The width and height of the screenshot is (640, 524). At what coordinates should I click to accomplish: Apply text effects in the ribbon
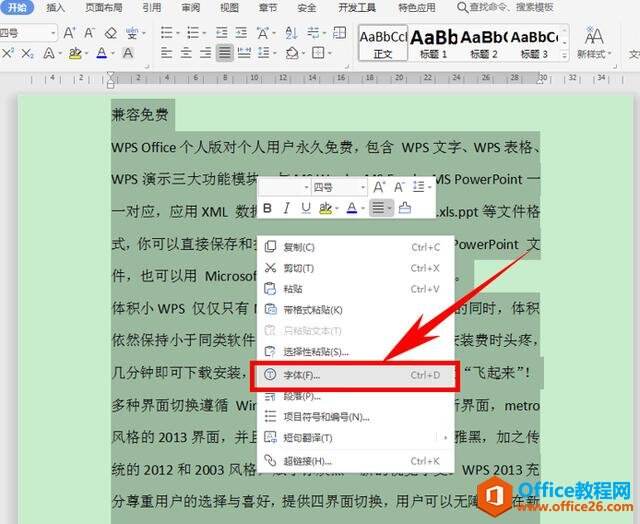point(49,53)
